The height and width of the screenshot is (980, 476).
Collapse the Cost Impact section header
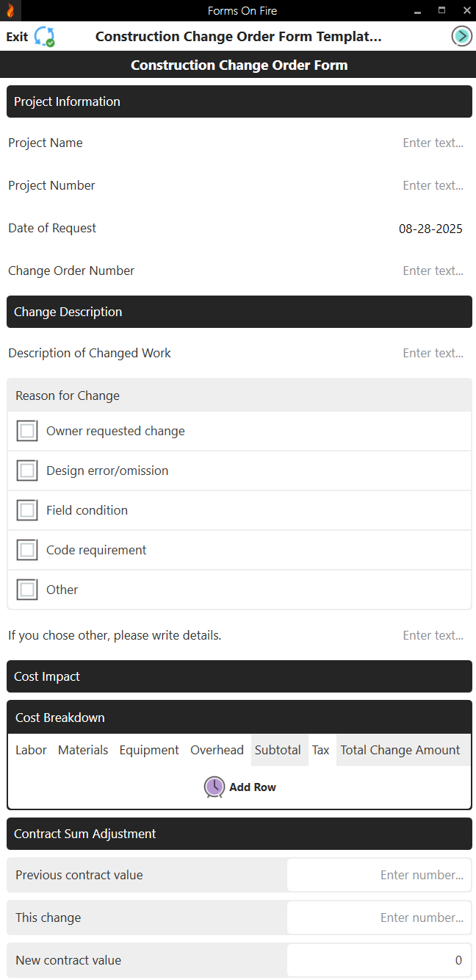(x=239, y=676)
